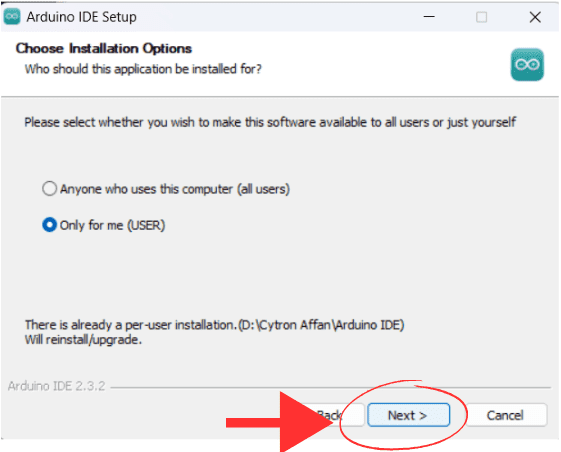Screen dimensions: 561x452
Task: Click the 'Will reinstall/upgrade.' notice text
Action: (x=83, y=340)
